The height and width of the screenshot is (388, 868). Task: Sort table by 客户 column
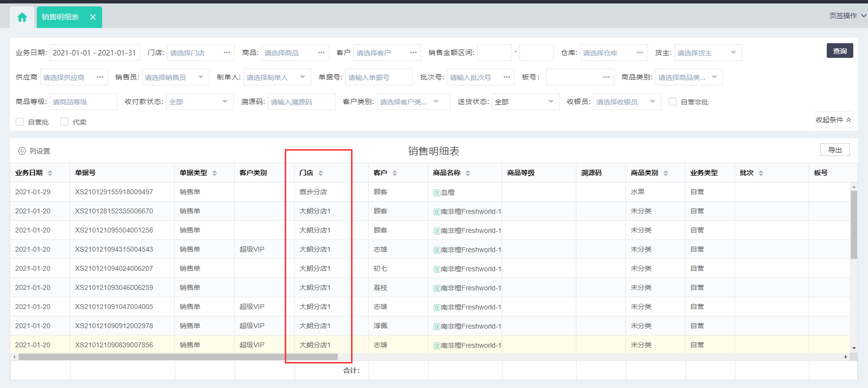tap(395, 173)
